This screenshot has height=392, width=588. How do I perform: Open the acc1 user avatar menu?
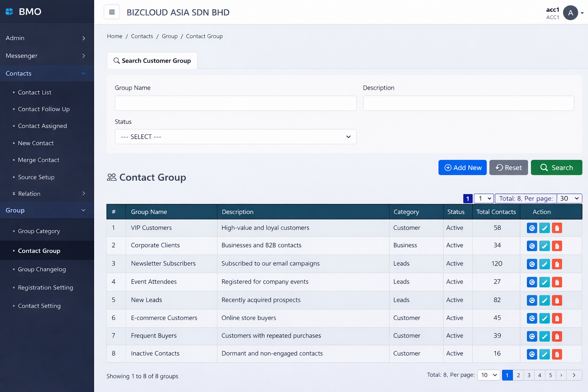(x=570, y=13)
